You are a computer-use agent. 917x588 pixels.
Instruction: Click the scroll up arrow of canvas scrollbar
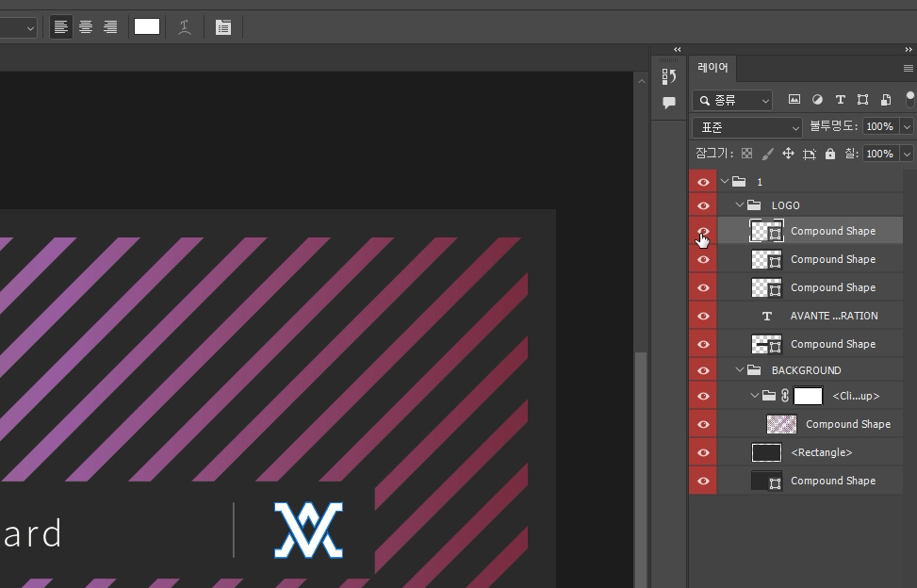coord(642,81)
